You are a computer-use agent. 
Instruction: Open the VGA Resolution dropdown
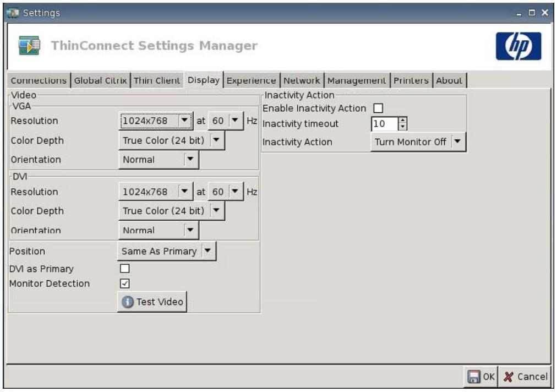156,121
